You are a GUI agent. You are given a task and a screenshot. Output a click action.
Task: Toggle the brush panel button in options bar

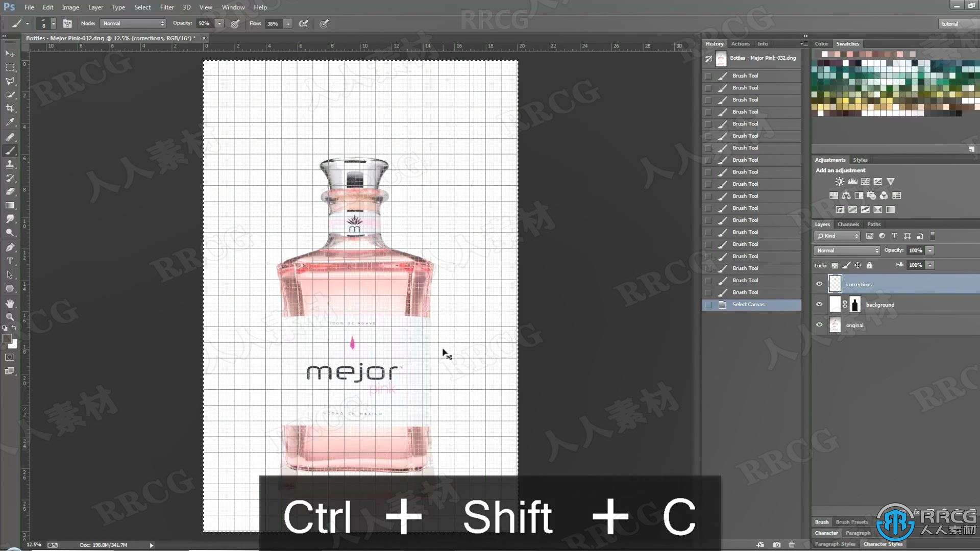[x=67, y=23]
